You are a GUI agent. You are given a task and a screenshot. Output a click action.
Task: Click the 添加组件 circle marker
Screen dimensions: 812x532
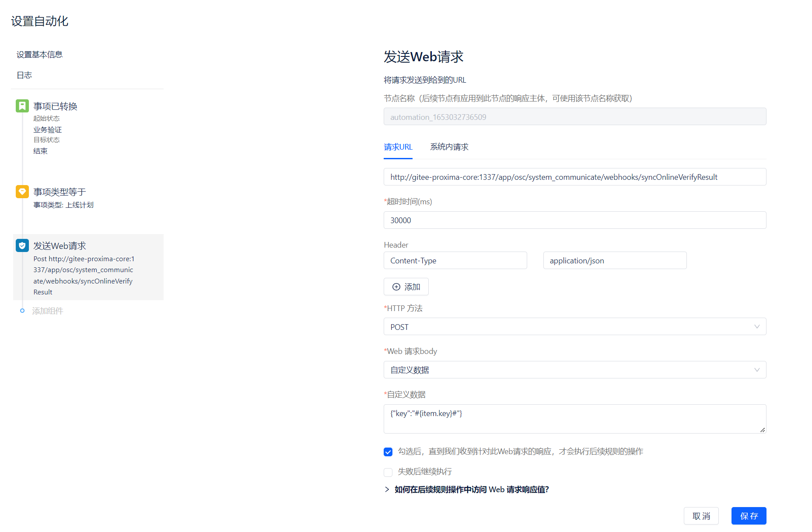coord(22,311)
